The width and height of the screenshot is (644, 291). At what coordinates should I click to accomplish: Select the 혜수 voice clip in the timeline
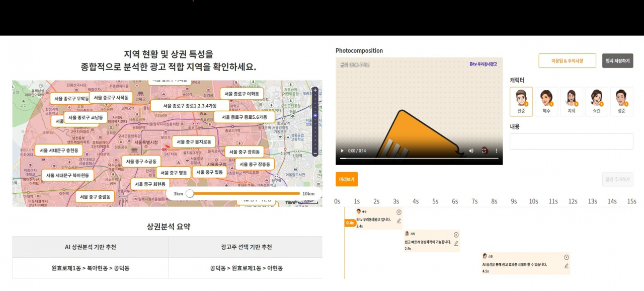point(379,218)
